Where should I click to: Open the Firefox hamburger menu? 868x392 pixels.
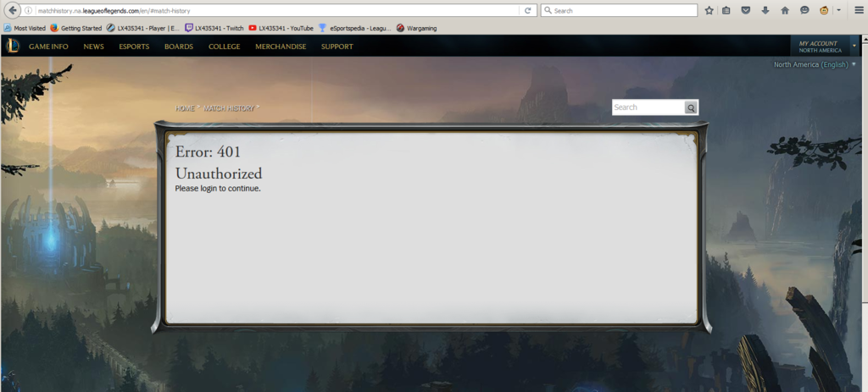point(859,10)
